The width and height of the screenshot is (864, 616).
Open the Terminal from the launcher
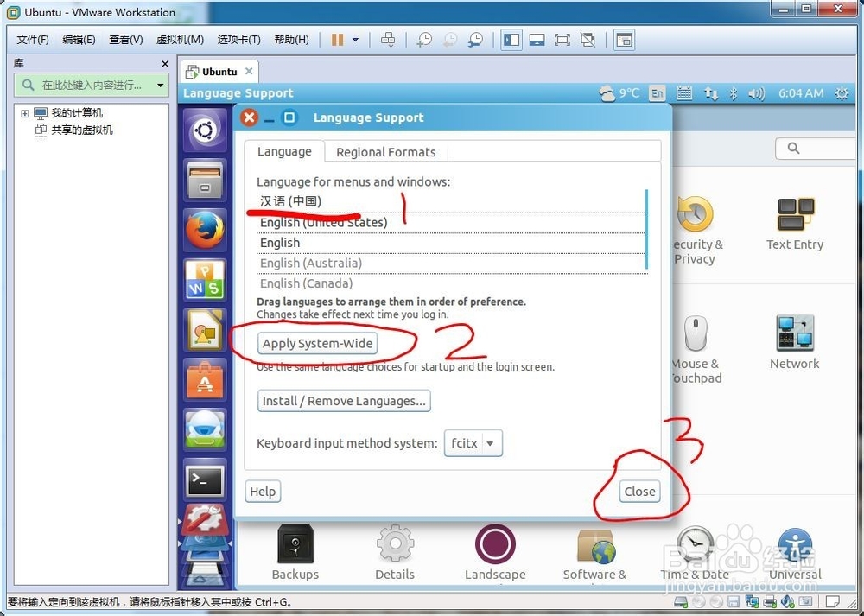pyautogui.click(x=205, y=480)
